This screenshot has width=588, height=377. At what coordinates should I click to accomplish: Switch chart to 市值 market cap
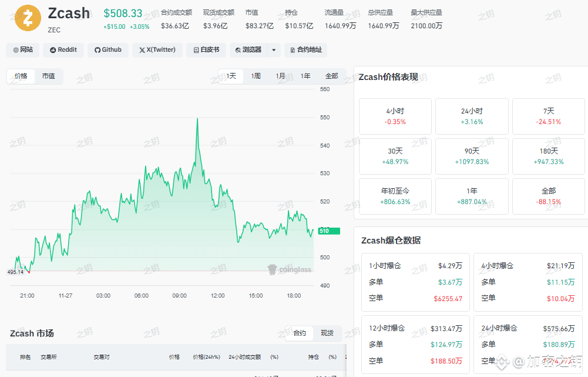[x=49, y=76]
